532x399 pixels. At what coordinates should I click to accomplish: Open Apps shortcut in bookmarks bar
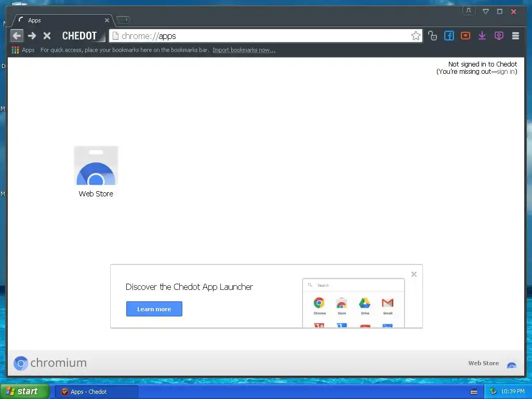(23, 50)
